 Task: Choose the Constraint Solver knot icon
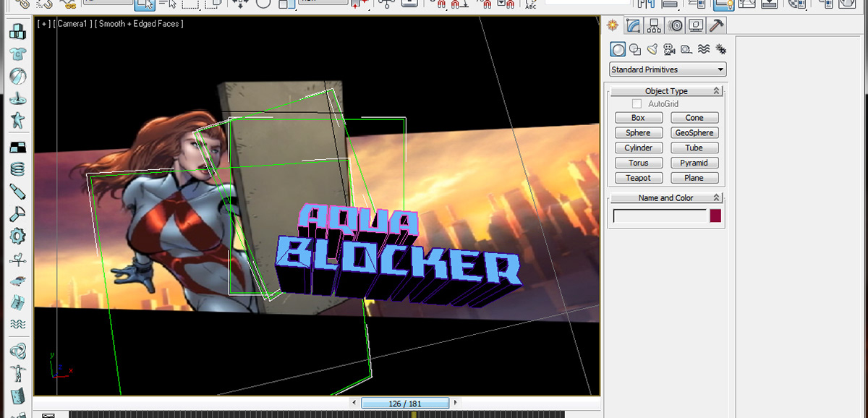tap(17, 352)
